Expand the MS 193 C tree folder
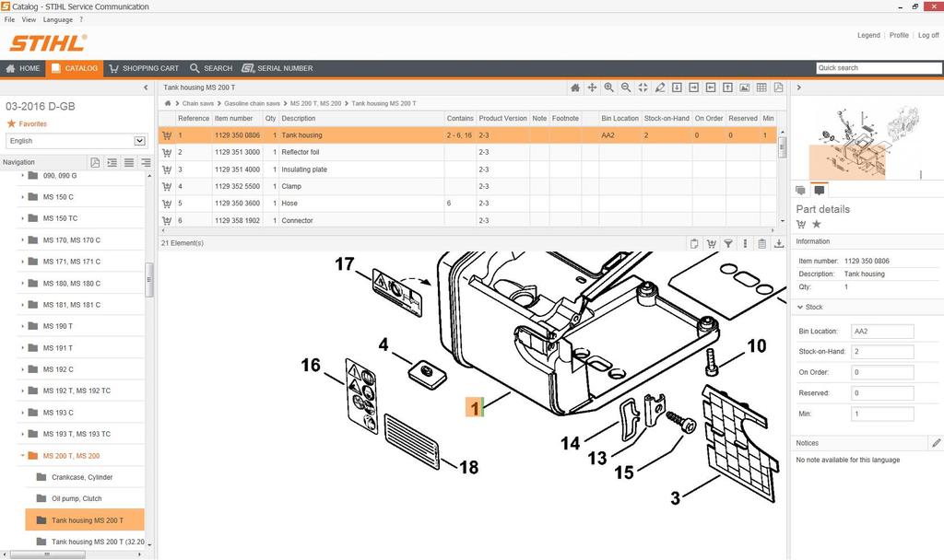Viewport: 944px width, 560px height. click(23, 413)
